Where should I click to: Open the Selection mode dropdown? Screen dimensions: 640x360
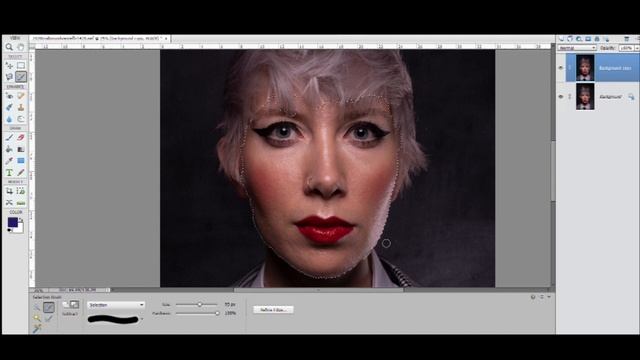point(116,305)
